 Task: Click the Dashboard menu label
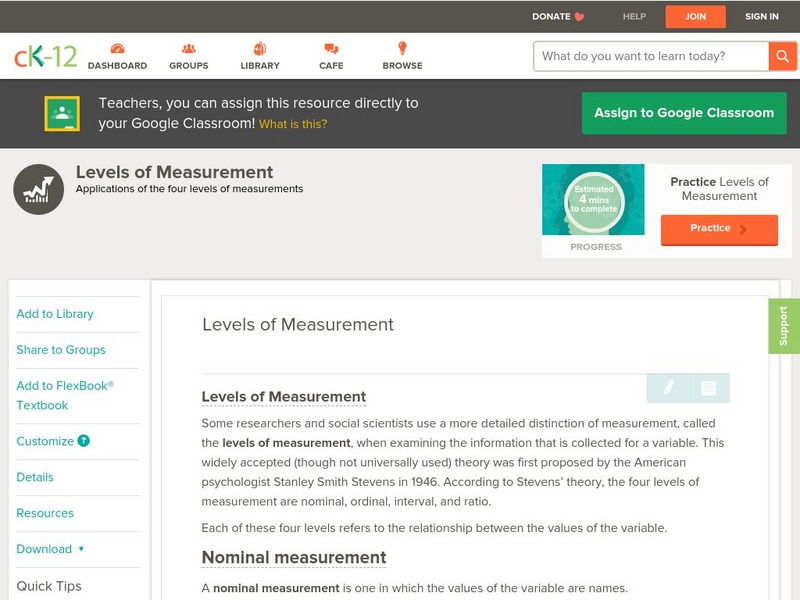tap(117, 65)
